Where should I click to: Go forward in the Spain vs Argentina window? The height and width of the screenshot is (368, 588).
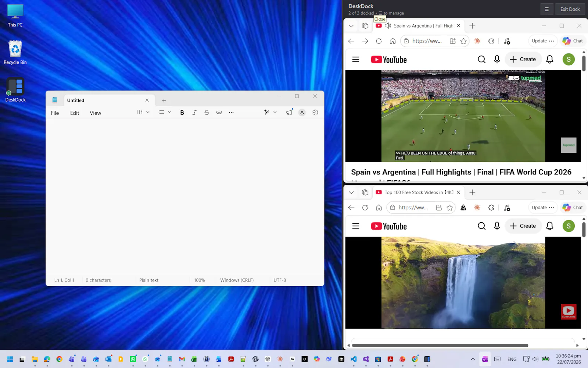click(x=365, y=41)
